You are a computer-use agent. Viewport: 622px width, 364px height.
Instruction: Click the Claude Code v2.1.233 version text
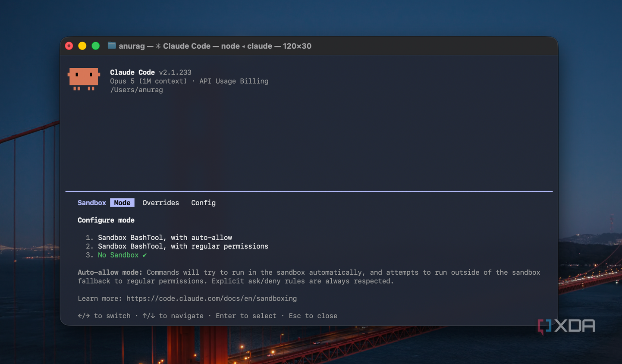coord(151,72)
